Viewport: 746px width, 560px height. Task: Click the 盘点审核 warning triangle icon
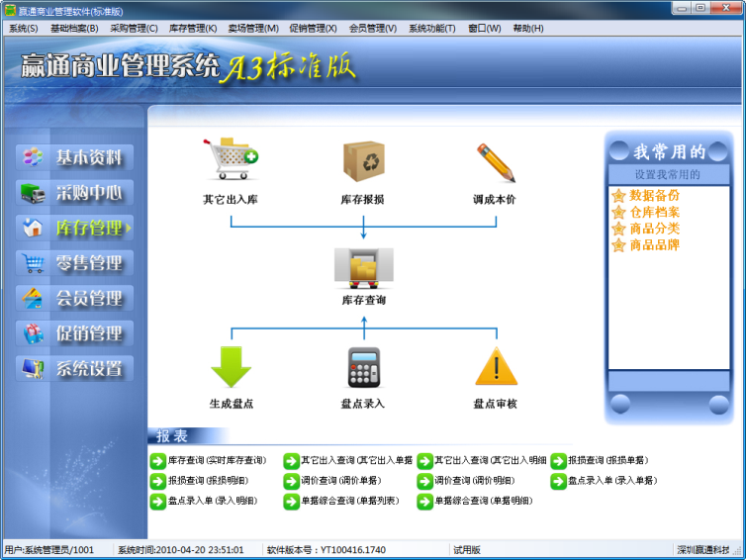pos(495,366)
